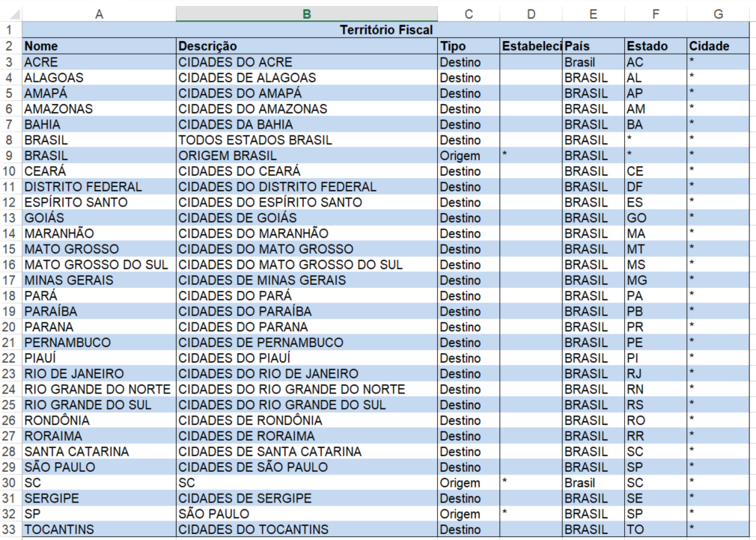This screenshot has width=756, height=540.
Task: Select the 'CIDADES DO DISTRITO FEDERAL' cell
Action: [x=307, y=187]
